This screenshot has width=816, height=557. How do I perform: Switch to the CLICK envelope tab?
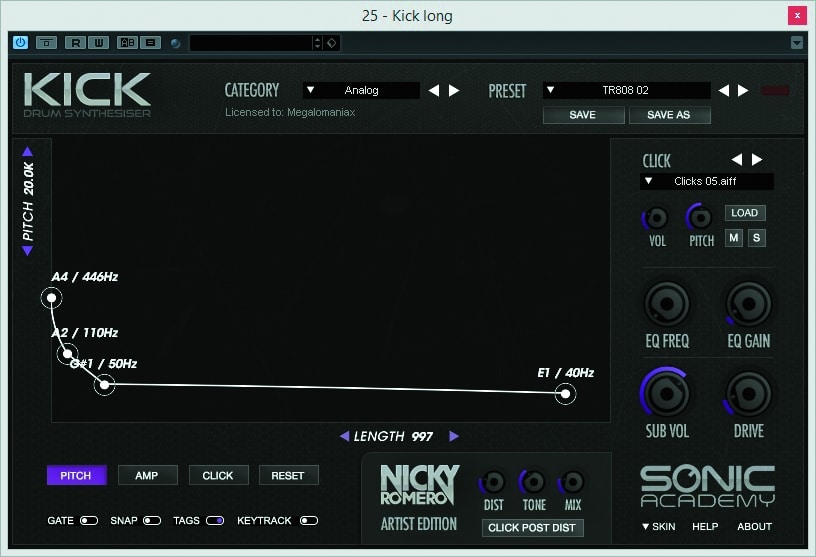pyautogui.click(x=218, y=475)
